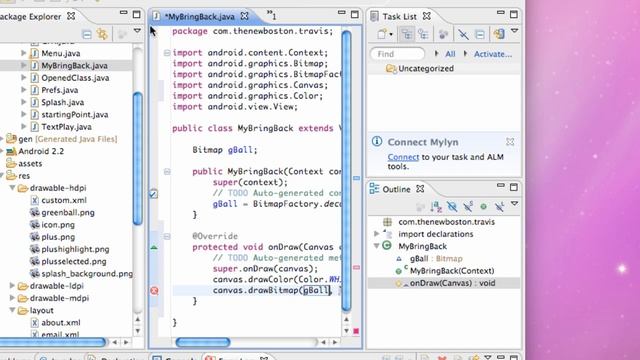
Task: Close the MyBringBack.java editor tab
Action: click(244, 16)
